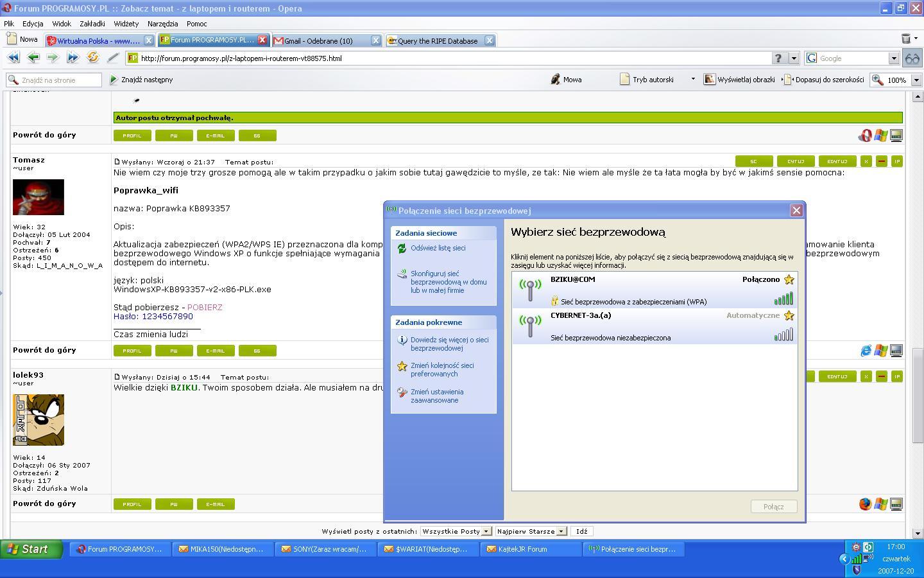924x578 pixels.
Task: Click the Mowa (voice) toolbar button
Action: [x=566, y=80]
